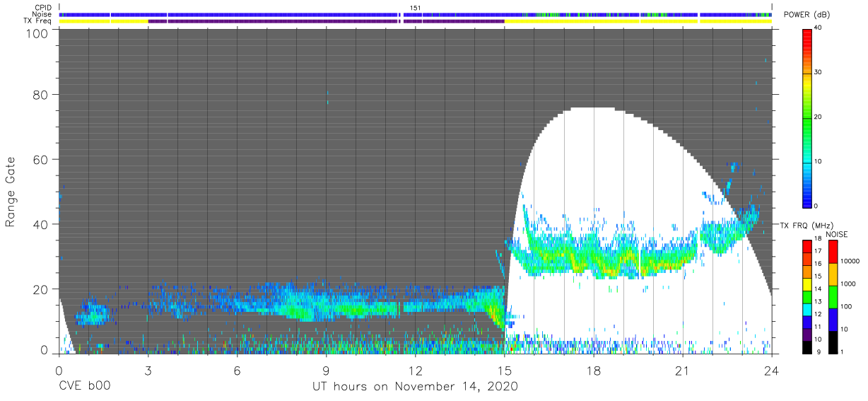Click the 30 tick on POWER colorbar
Image resolution: width=868 pixels, height=401 pixels.
tap(819, 72)
